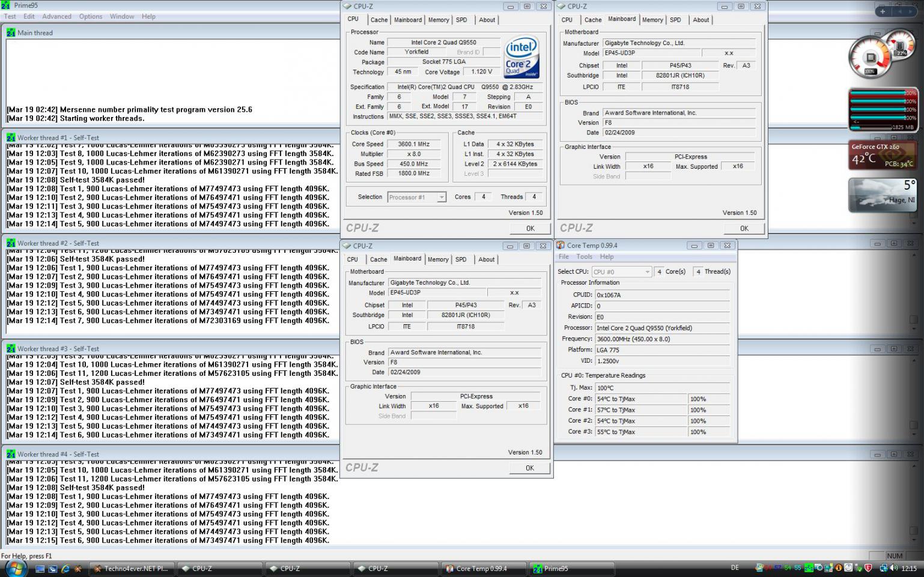Switch to CPU tab in top-right CPU-Z

(567, 20)
